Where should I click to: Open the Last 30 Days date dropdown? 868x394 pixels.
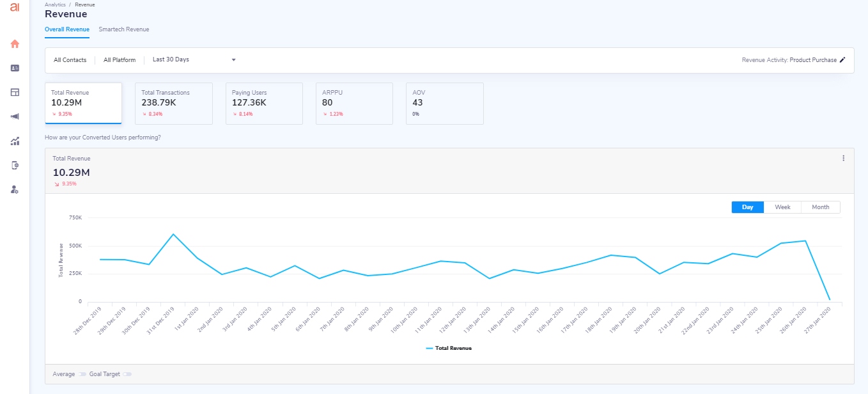coord(191,59)
